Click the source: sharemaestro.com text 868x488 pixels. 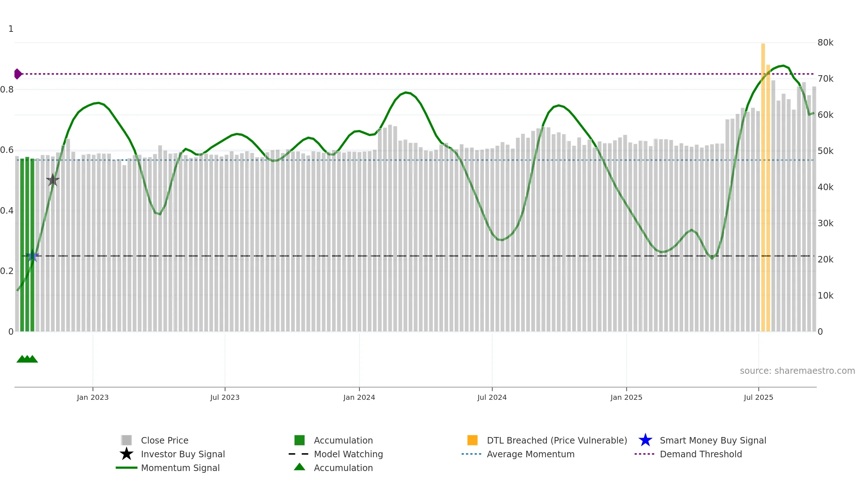(797, 371)
